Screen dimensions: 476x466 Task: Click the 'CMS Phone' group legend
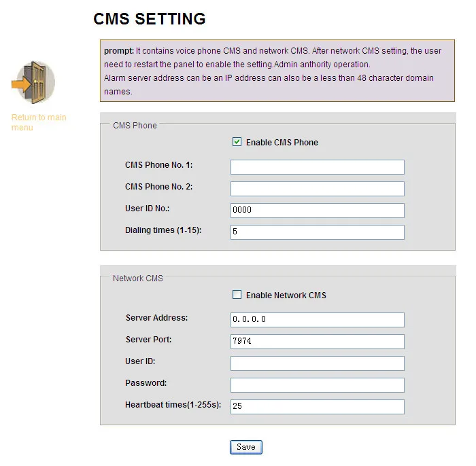[135, 125]
